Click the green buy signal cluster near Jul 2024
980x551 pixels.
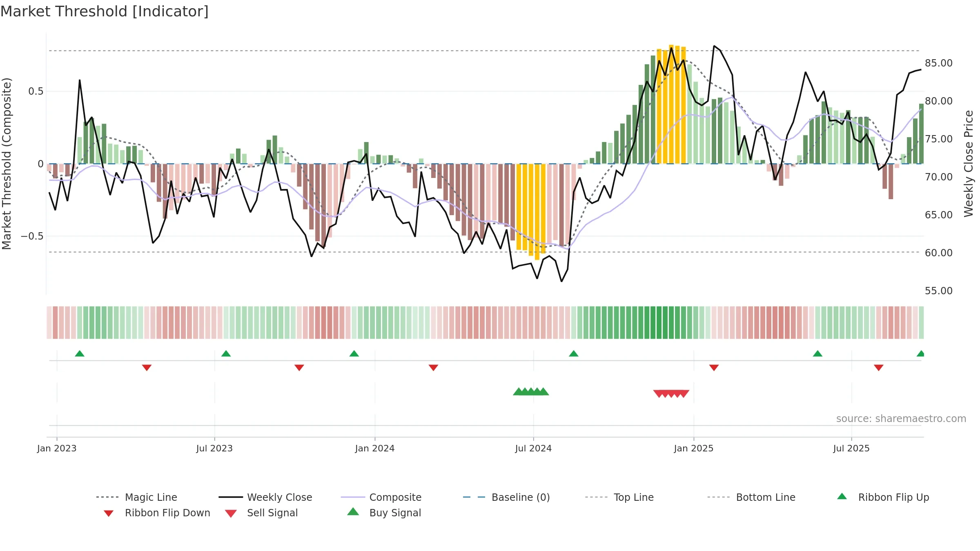click(531, 391)
